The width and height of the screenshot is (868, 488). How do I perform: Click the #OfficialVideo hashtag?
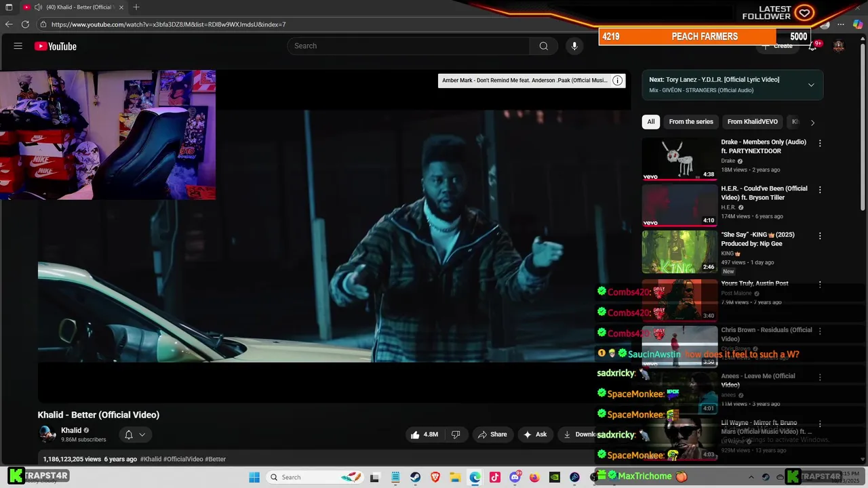[x=183, y=459]
